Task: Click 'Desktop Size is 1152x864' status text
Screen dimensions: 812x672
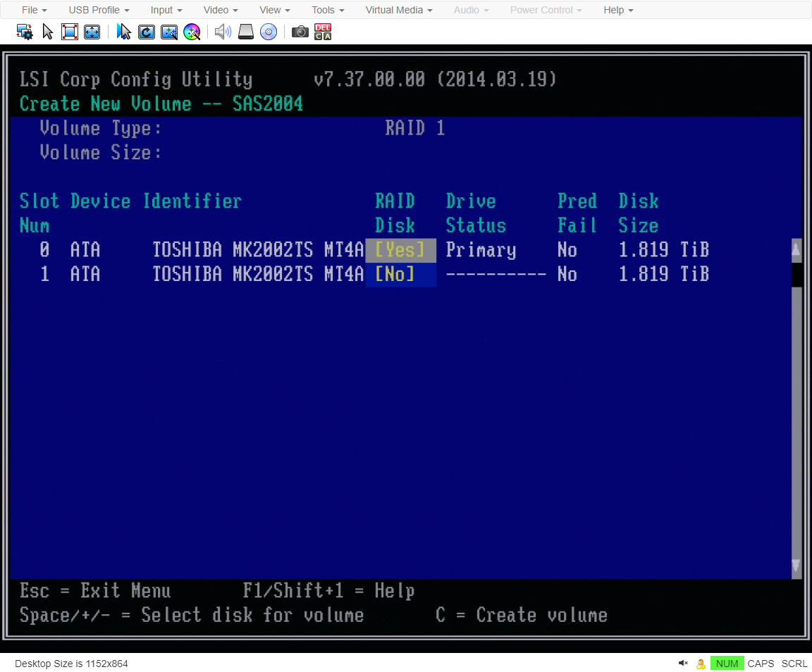Action: coord(71,664)
